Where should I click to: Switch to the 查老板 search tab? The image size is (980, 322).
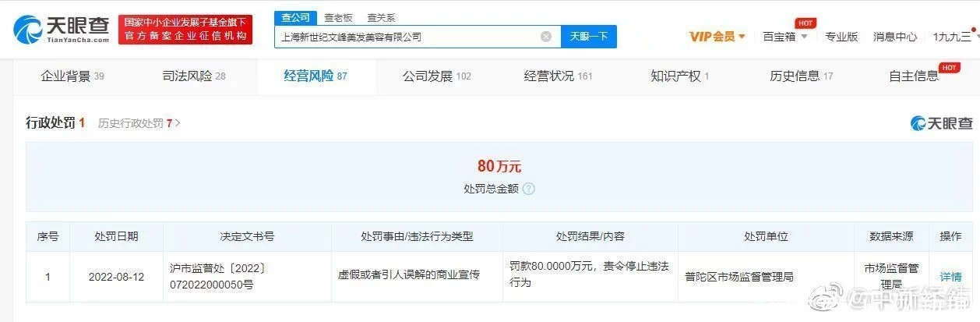tap(338, 17)
